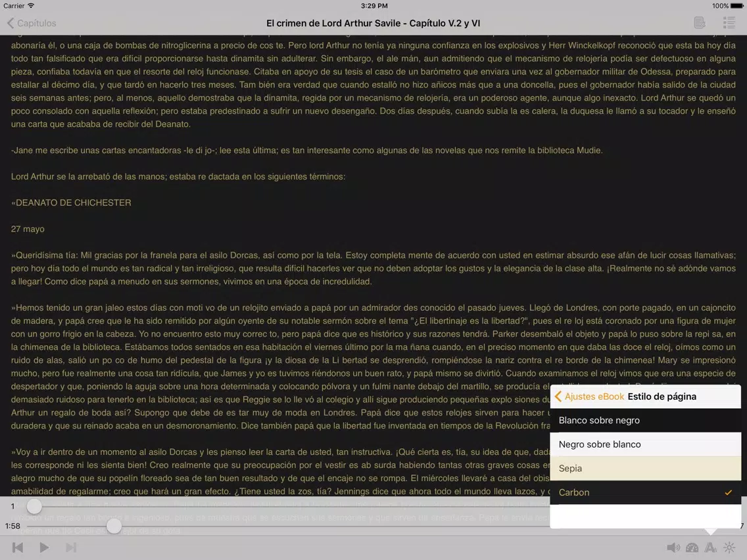Tap the DEANATO DE CHICHESTER heading
The image size is (747, 560).
pyautogui.click(x=72, y=203)
